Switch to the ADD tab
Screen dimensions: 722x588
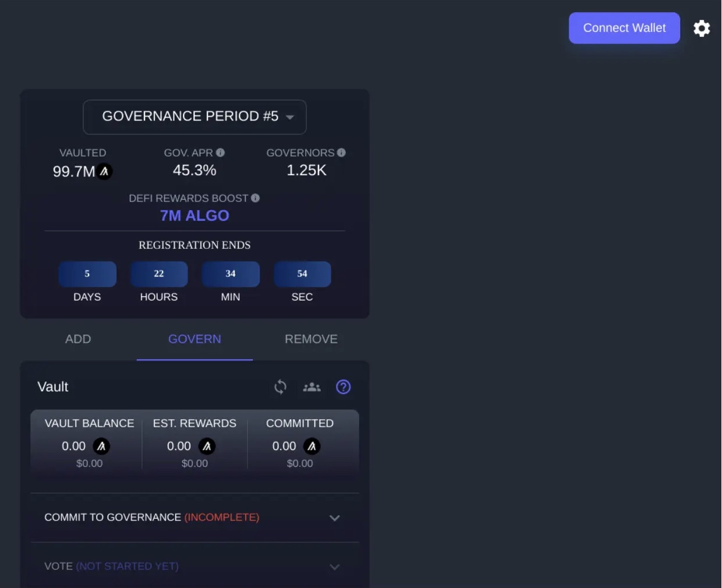click(x=78, y=339)
